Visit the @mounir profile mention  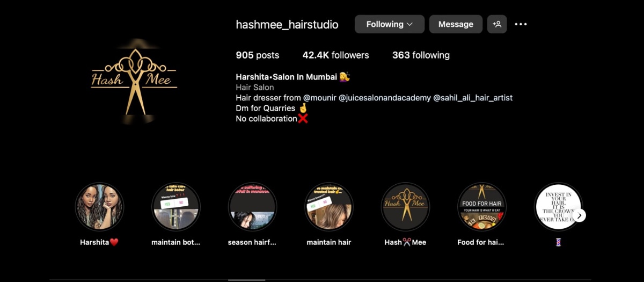click(x=320, y=98)
